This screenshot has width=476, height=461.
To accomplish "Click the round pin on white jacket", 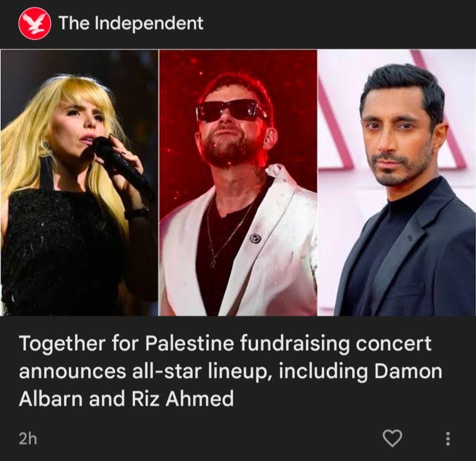I will pos(255,238).
